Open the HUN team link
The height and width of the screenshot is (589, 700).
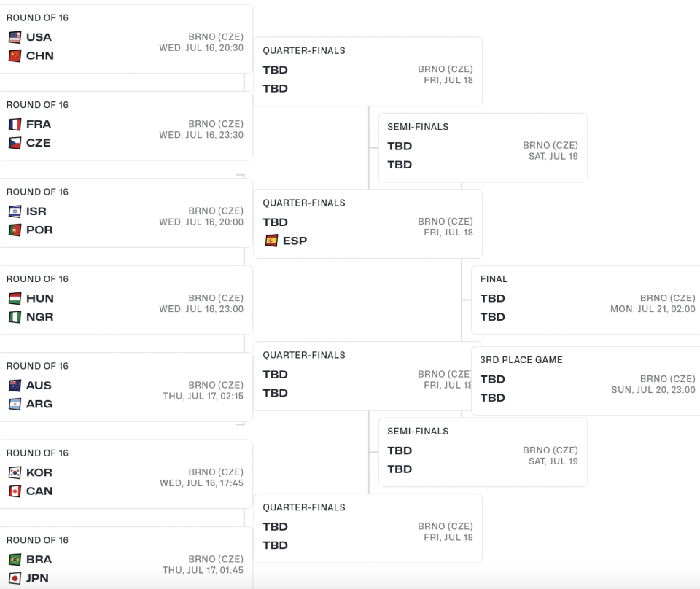[39, 298]
